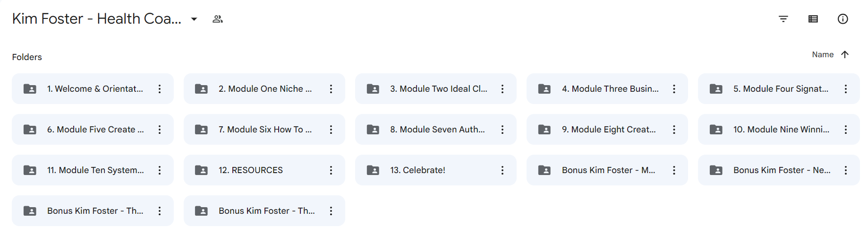The image size is (868, 245).
Task: Select the 5. Module Four Signature folder
Action: click(x=779, y=88)
